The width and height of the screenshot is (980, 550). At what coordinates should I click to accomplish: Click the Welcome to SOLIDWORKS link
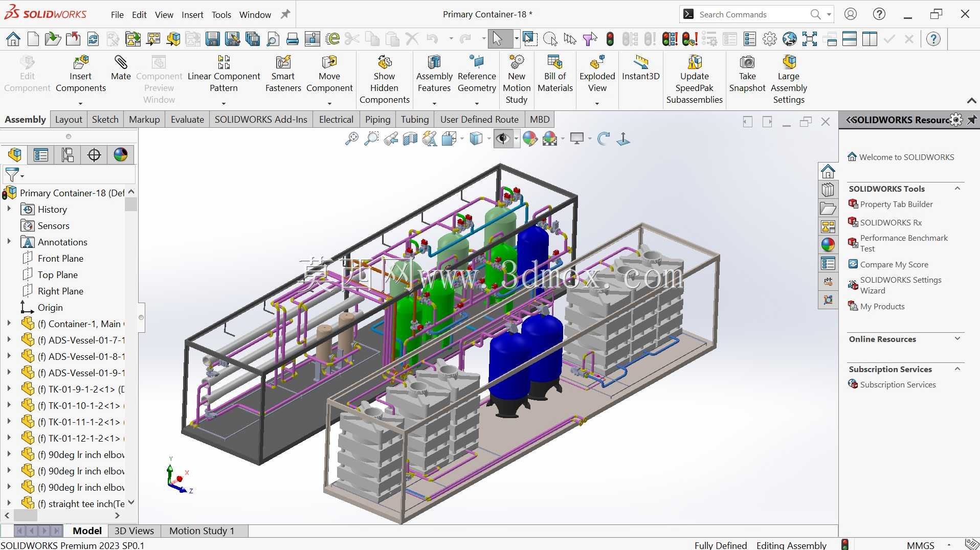tap(906, 157)
